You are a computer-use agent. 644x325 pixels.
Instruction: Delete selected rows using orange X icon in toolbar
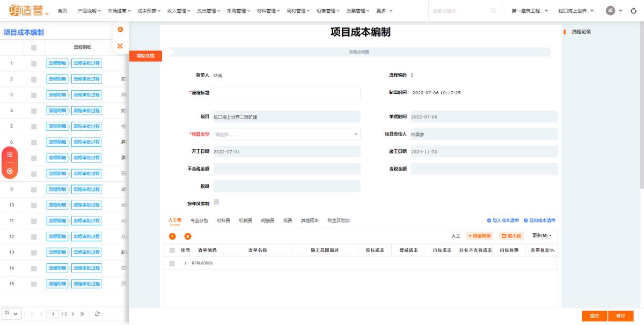click(x=187, y=236)
